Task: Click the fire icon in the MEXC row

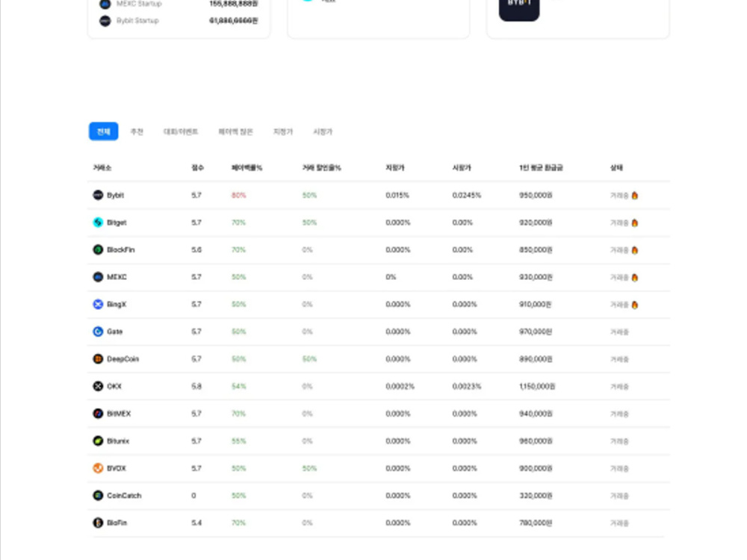Action: tap(634, 277)
